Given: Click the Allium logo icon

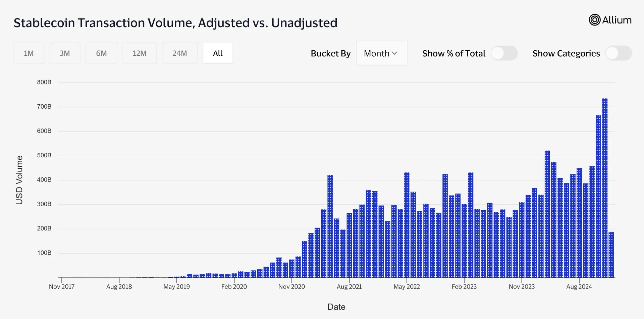Looking at the screenshot, I should pos(594,20).
